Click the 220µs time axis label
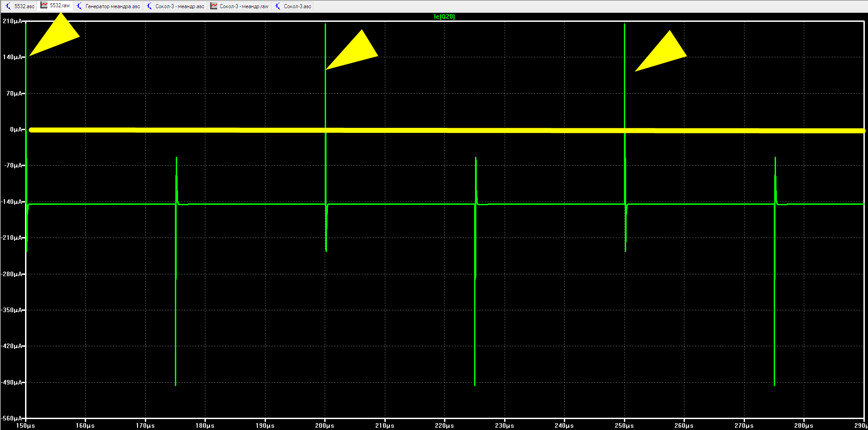Screen dimensions: 868x430 [444, 426]
